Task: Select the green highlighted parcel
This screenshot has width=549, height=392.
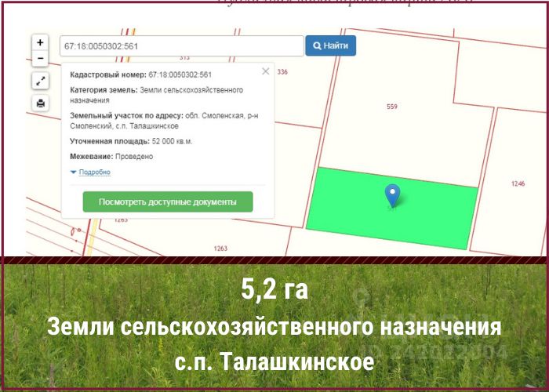Action: pyautogui.click(x=392, y=210)
